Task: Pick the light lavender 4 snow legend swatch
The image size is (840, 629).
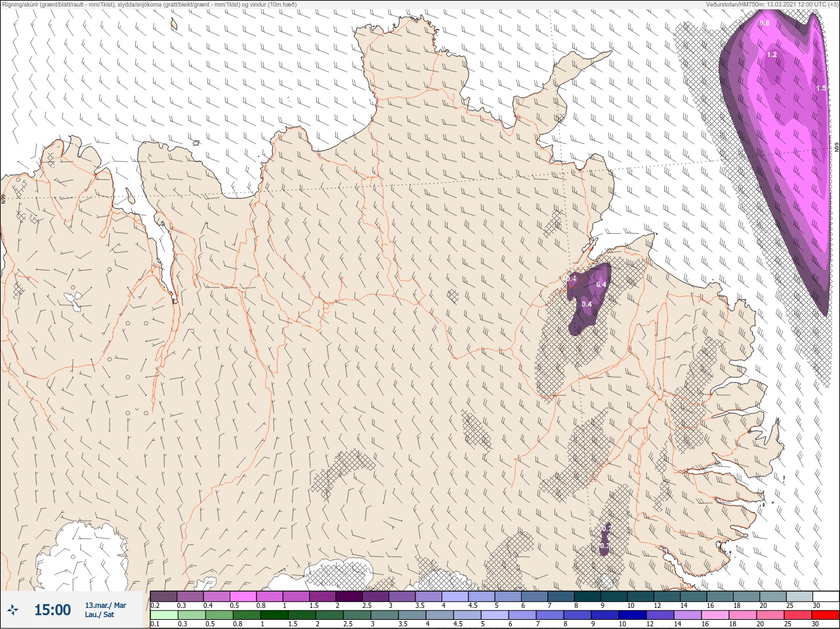Action: 455,596
